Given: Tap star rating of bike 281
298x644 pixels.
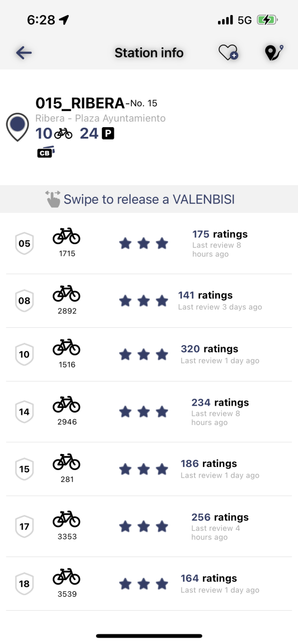Looking at the screenshot, I should tap(143, 470).
